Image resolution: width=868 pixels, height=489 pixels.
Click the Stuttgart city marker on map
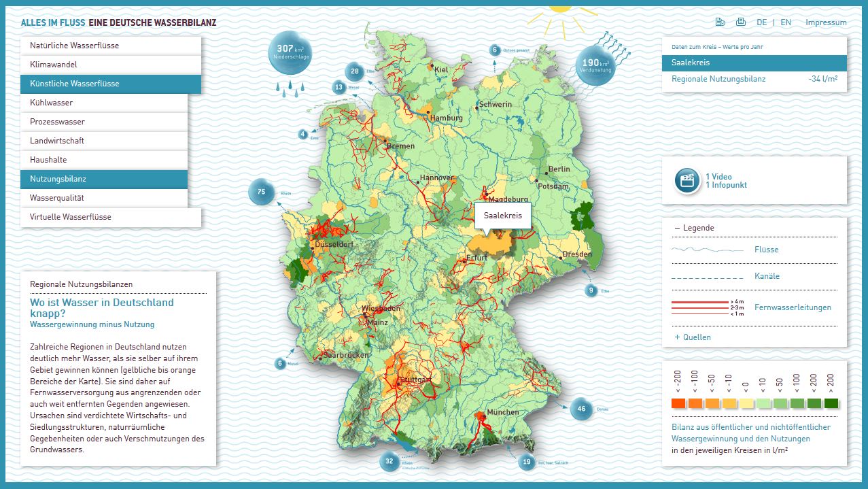398,385
